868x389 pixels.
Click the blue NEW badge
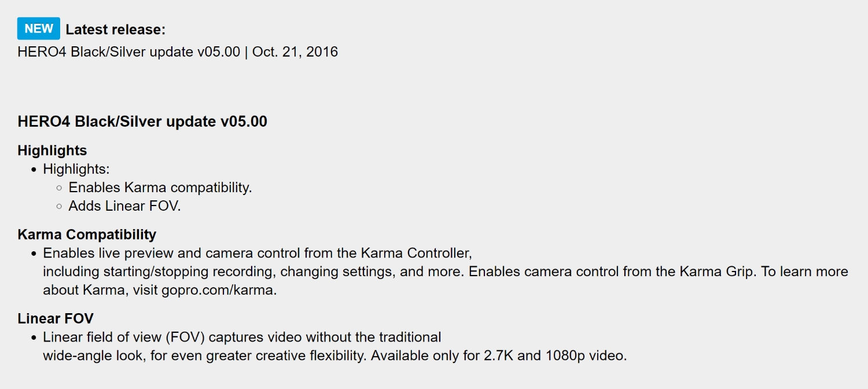39,28
